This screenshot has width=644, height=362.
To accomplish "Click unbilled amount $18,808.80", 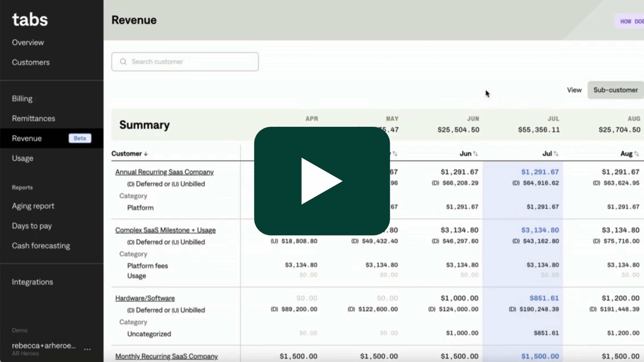I will 299,241.
